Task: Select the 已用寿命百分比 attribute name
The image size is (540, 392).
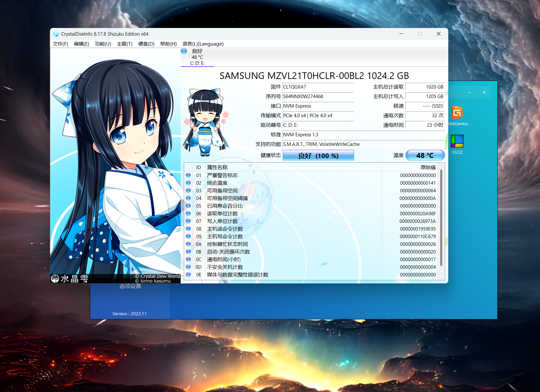Action: pos(225,206)
